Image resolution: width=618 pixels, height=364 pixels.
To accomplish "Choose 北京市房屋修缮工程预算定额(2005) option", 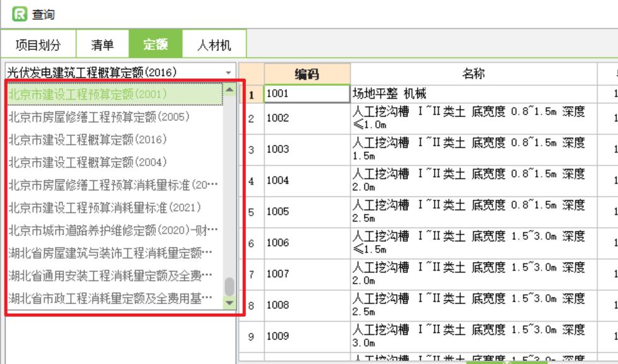I will tap(99, 117).
